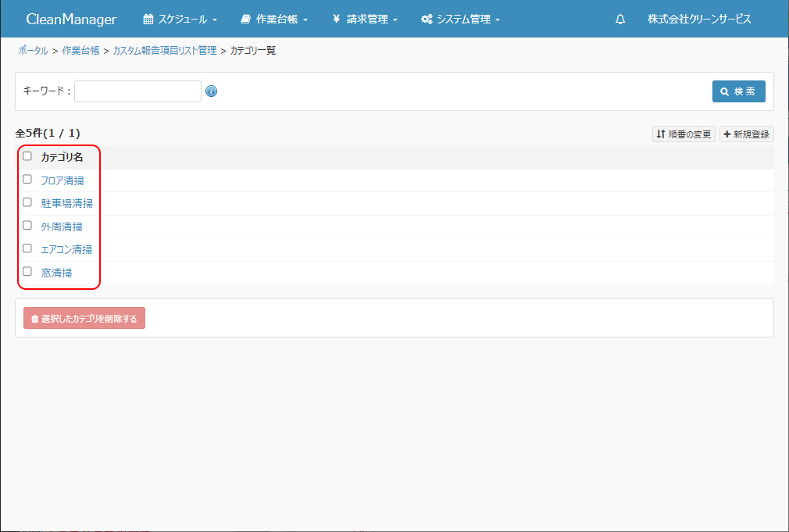Open the エアコン清掃 category link
Viewport: 789px width, 532px height.
tap(66, 249)
